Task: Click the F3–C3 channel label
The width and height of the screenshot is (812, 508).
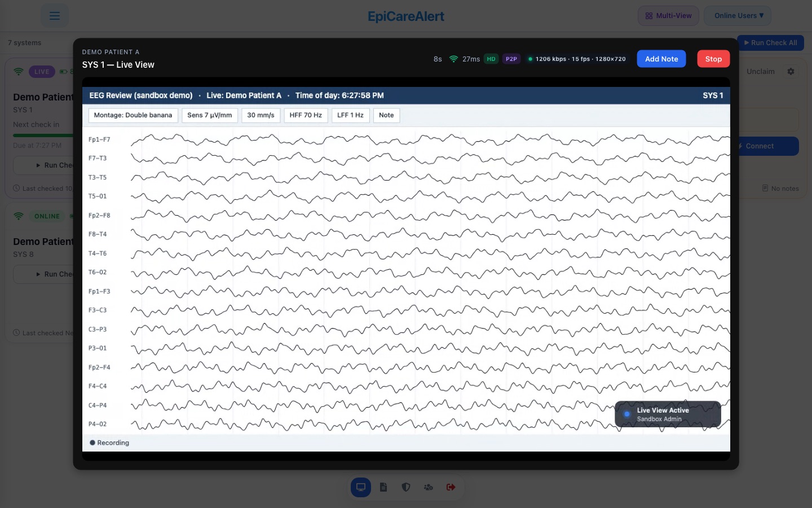Action: click(98, 310)
